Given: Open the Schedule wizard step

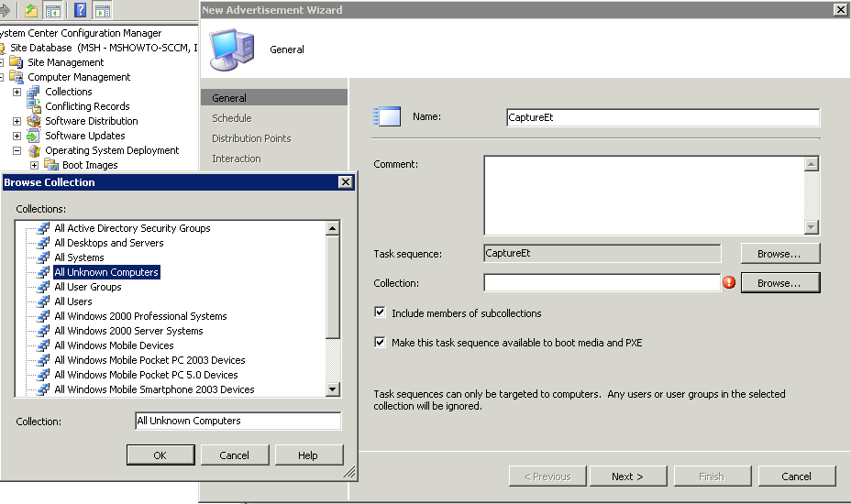Looking at the screenshot, I should [232, 117].
